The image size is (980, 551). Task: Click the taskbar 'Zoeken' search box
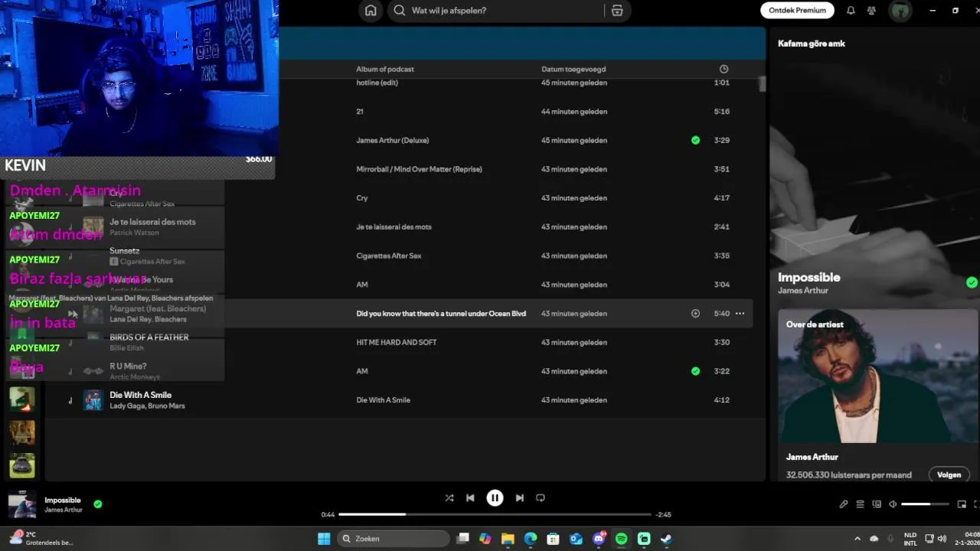(x=394, y=539)
